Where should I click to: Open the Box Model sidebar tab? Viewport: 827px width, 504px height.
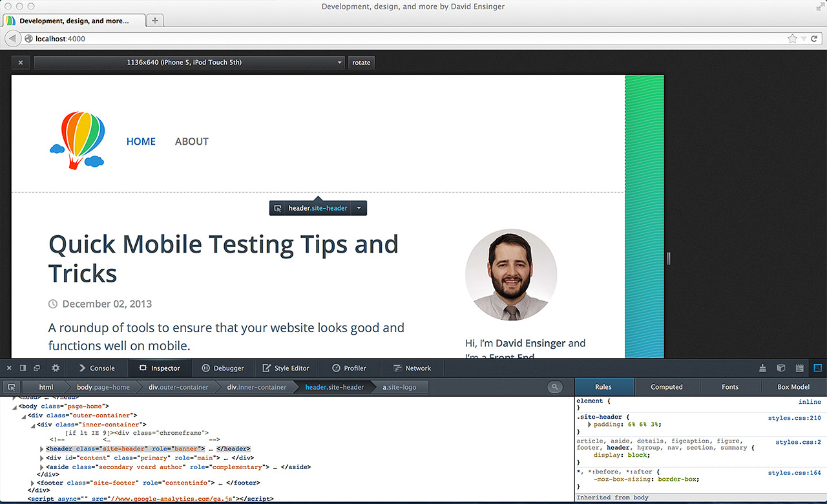coord(794,387)
